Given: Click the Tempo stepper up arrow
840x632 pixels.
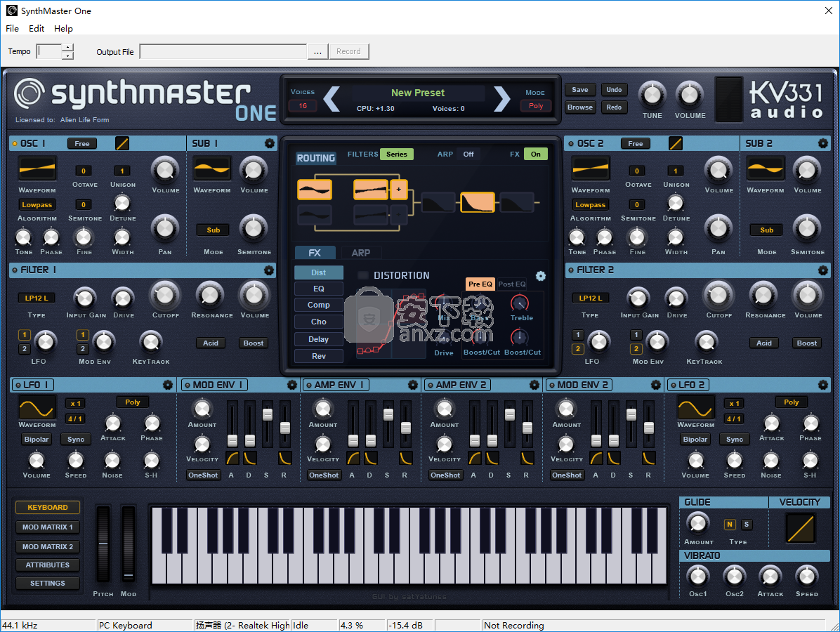Looking at the screenshot, I should coord(67,48).
